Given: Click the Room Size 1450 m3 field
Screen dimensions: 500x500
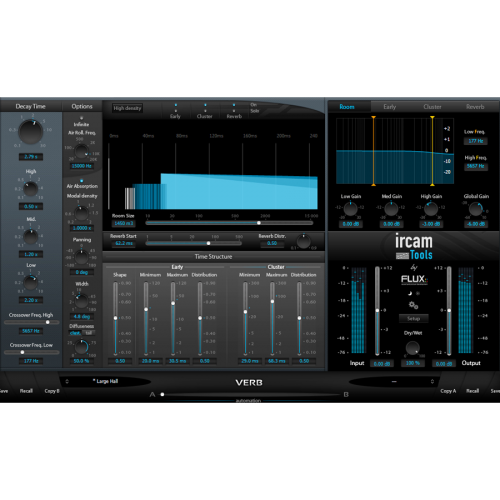Looking at the screenshot, I should [x=124, y=223].
